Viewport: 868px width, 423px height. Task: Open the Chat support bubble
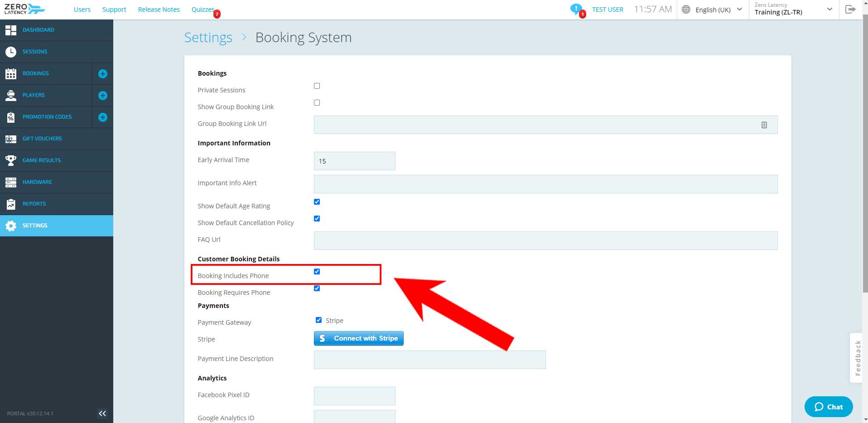click(829, 407)
